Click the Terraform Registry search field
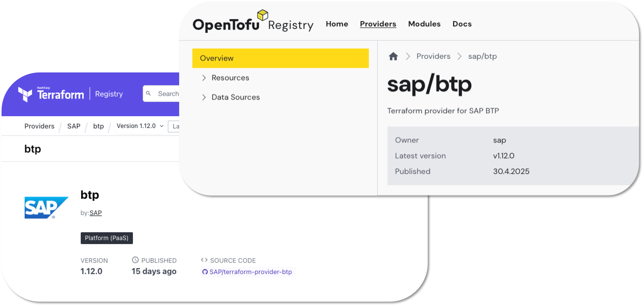This screenshot has height=306, width=644. point(161,94)
